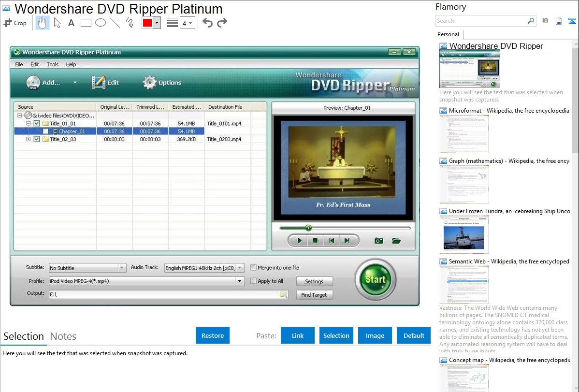This screenshot has width=579, height=392.
Task: Open the Wondershare DVD Ripper snapshot thumbnail
Action: pyautogui.click(x=469, y=70)
